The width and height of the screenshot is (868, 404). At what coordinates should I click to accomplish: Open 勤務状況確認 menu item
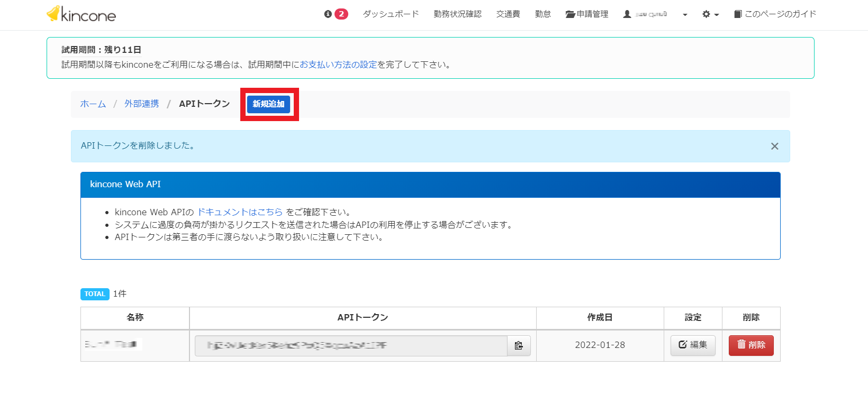coord(457,14)
